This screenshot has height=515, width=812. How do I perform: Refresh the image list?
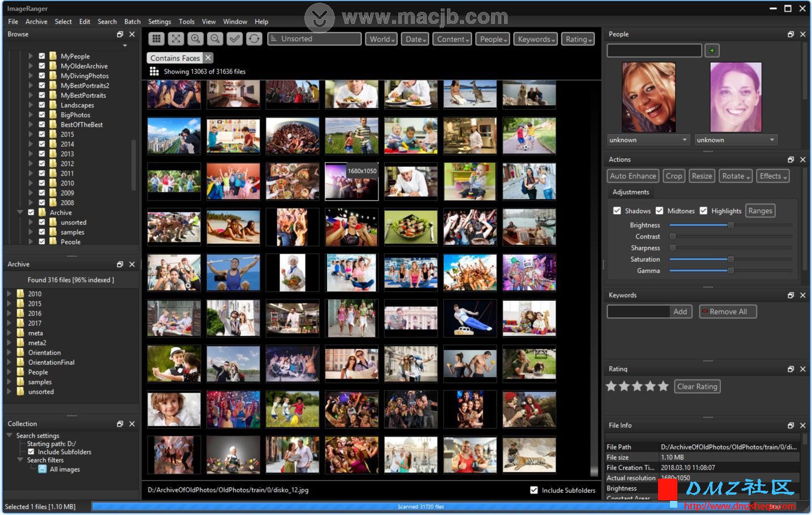click(x=254, y=38)
